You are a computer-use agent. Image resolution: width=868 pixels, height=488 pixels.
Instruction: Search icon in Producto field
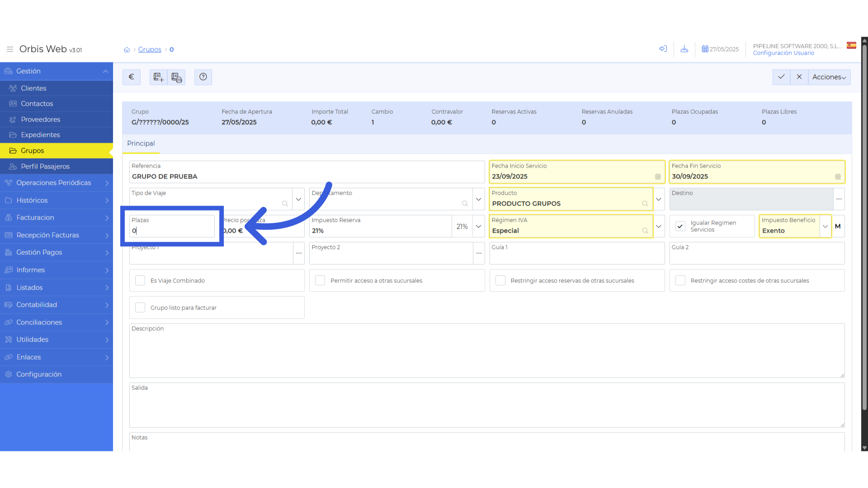coord(645,204)
